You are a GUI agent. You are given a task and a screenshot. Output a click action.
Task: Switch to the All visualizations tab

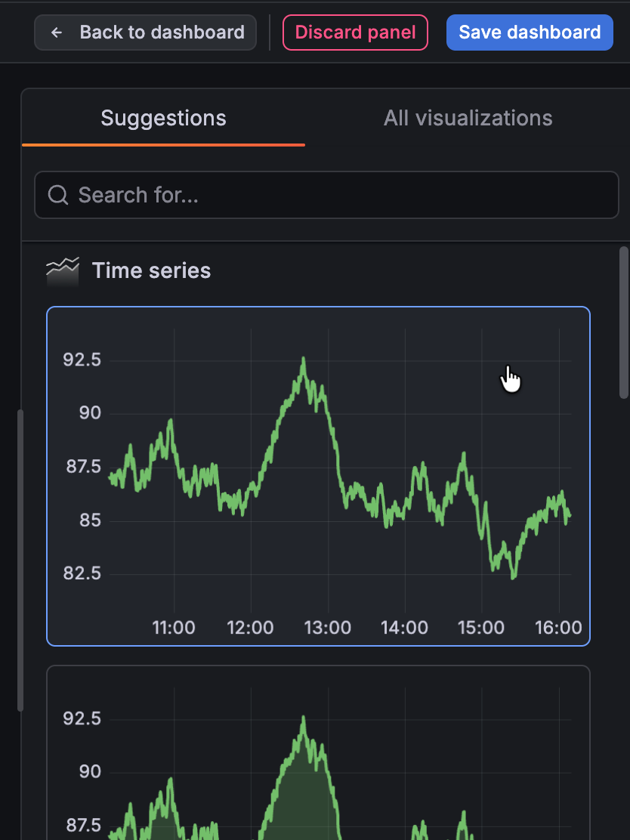(468, 118)
